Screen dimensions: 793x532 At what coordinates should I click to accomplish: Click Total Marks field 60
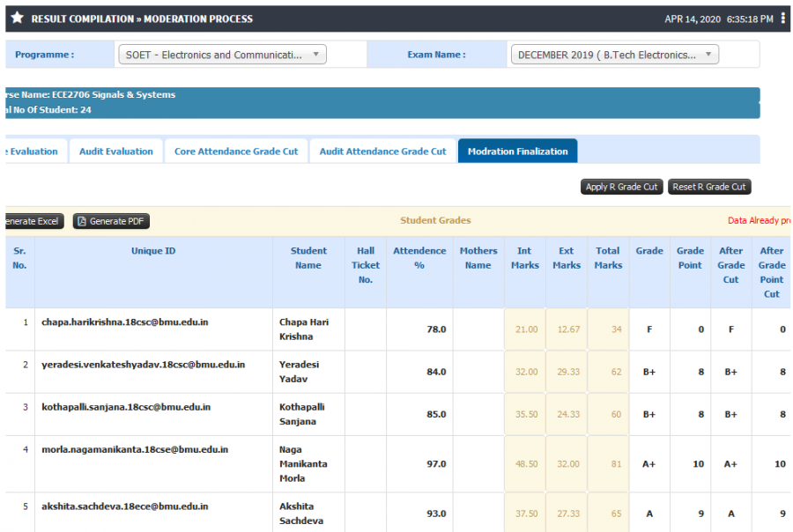pos(608,414)
